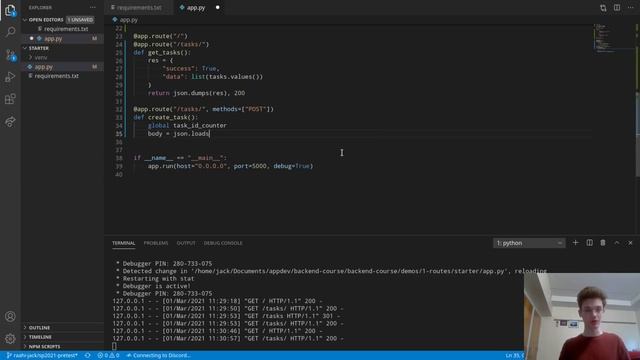Viewport: 640px width, 360px height.
Task: Click the app.run host port line
Action: tap(230, 166)
